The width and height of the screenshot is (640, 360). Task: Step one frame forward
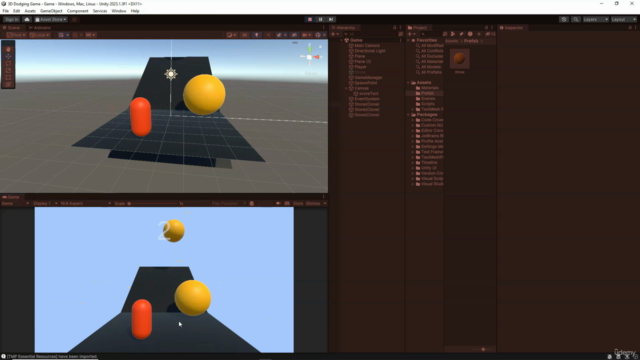coord(331,19)
